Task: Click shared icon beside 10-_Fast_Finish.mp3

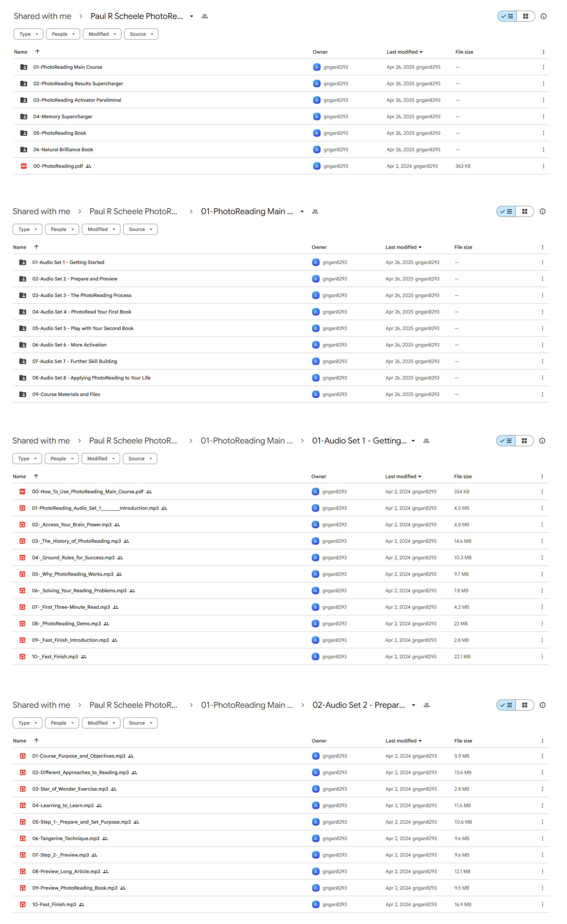Action: click(84, 657)
